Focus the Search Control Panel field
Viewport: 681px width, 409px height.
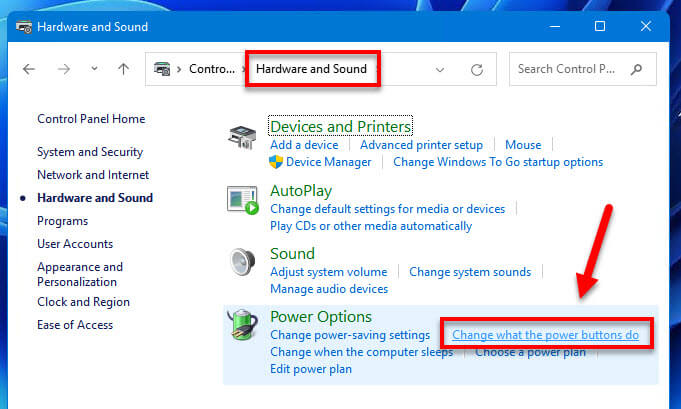click(582, 69)
